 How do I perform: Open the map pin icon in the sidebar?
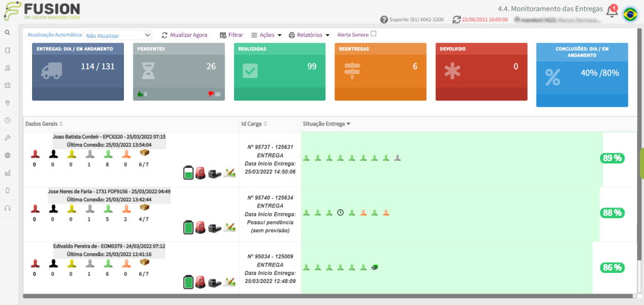pyautogui.click(x=7, y=103)
